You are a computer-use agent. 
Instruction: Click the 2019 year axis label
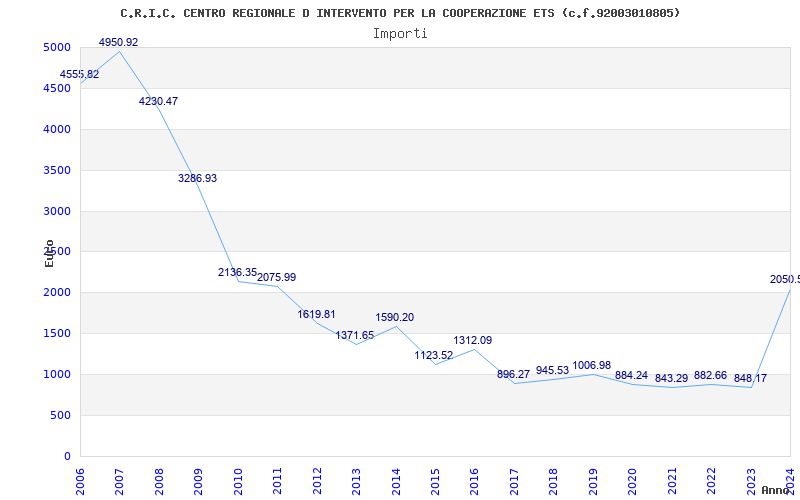click(x=593, y=482)
